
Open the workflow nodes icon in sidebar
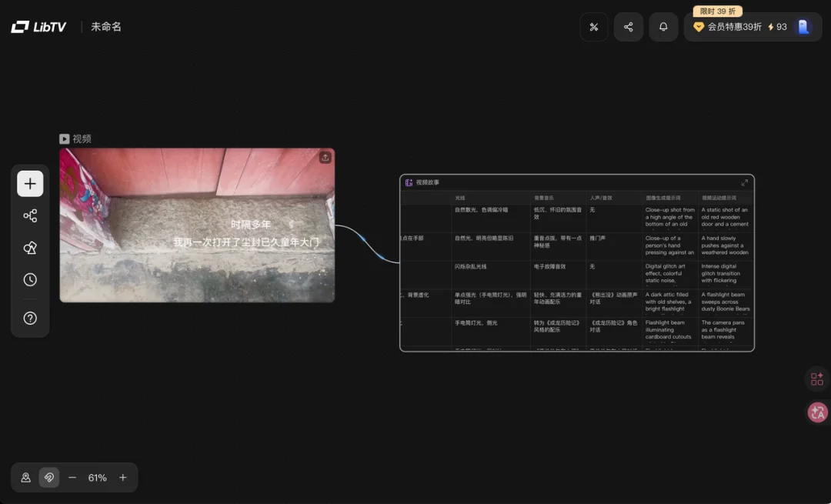point(30,216)
